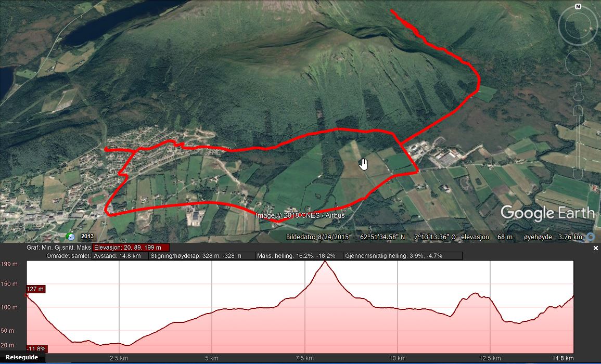601x364 pixels.
Task: Click the -11.8% slope indicator label
Action: 37,349
